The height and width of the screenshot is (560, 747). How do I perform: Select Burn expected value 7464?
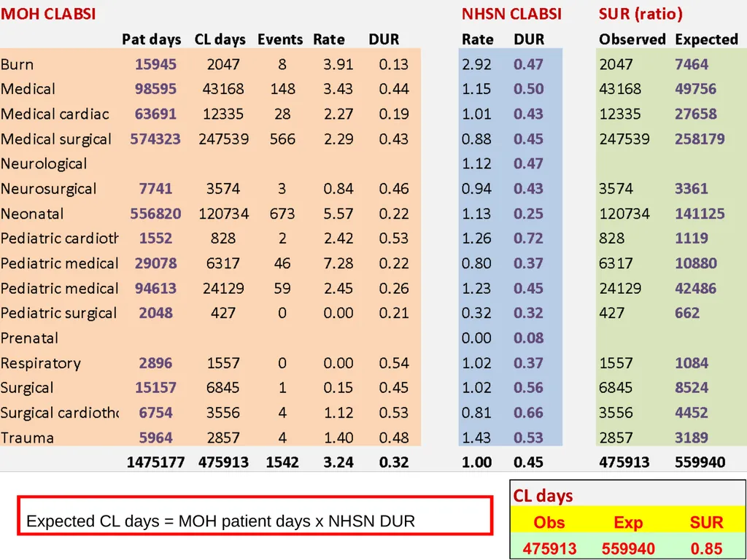pos(692,64)
